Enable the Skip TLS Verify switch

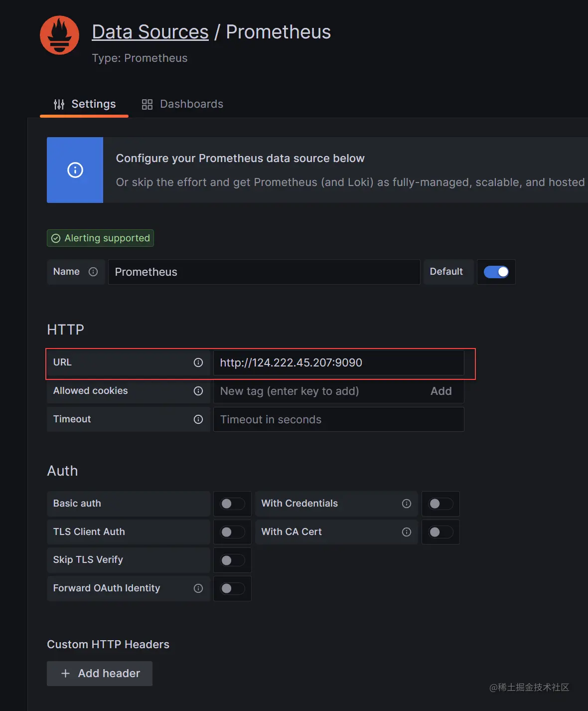click(233, 560)
